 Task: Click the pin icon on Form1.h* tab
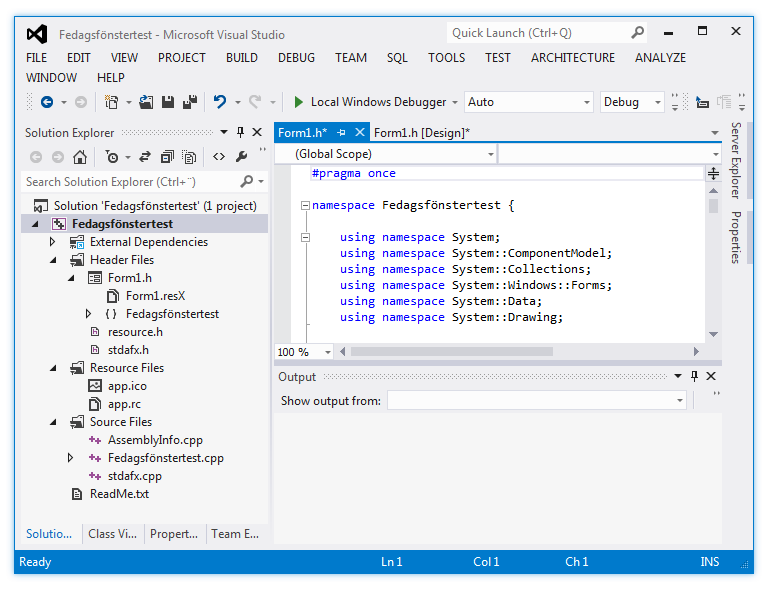[341, 132]
